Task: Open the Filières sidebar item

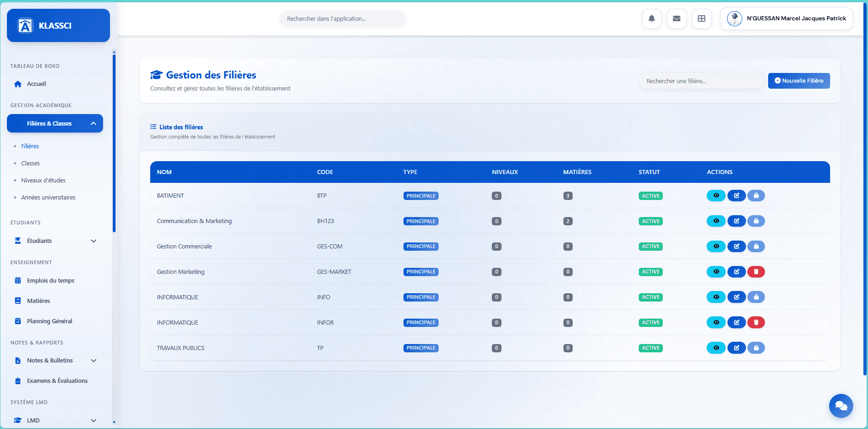Action: [x=30, y=146]
